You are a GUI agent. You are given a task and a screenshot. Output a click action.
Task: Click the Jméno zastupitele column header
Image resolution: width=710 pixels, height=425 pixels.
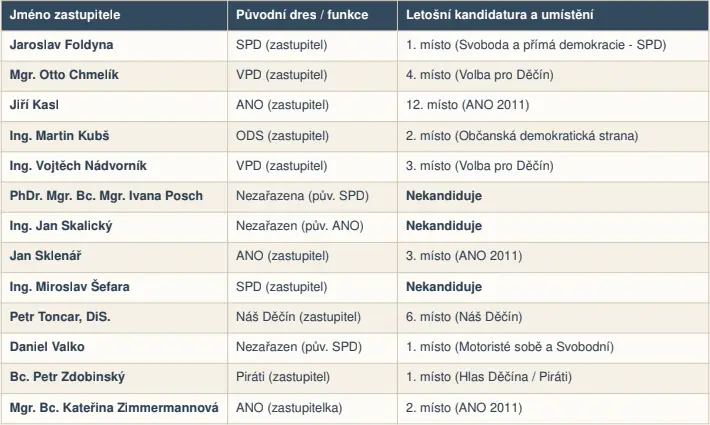(65, 15)
